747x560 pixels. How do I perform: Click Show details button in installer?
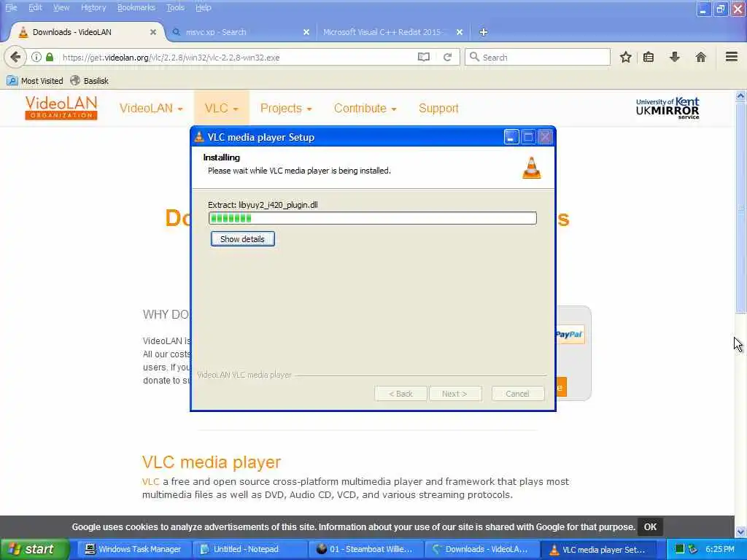[242, 239]
